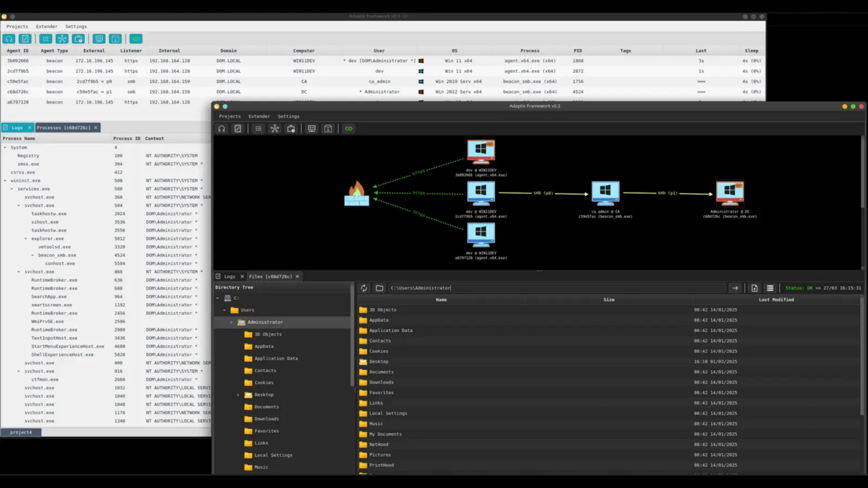The height and width of the screenshot is (488, 868).
Task: Select agent row c59e5fac in sessions table
Action: [x=18, y=81]
